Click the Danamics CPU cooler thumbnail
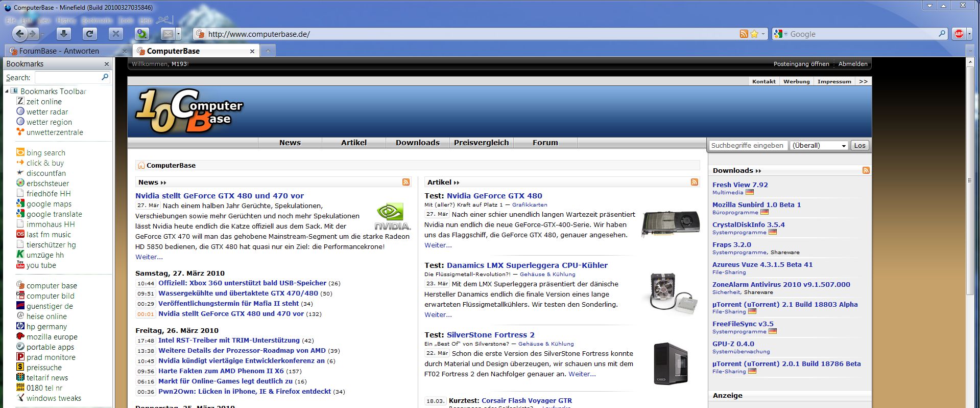 point(673,293)
